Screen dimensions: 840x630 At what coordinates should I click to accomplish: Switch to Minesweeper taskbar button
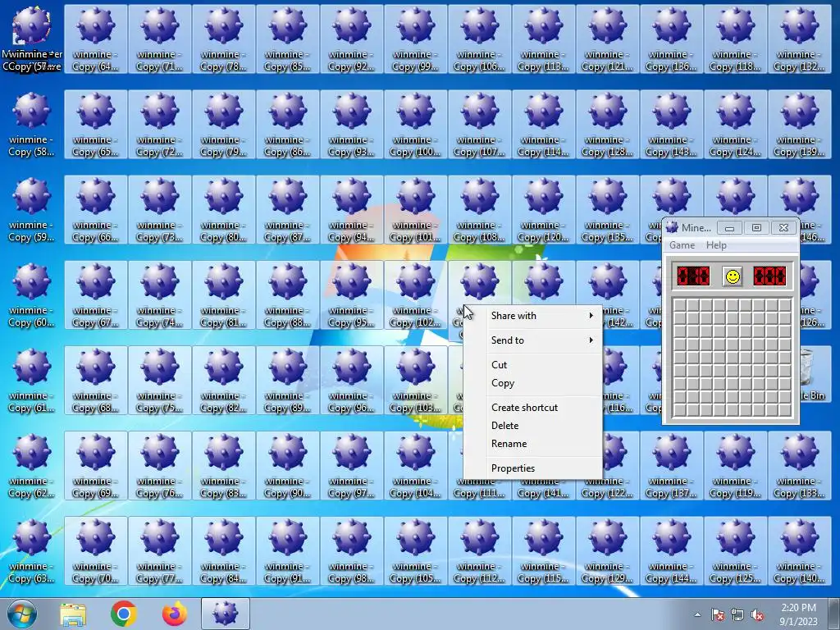point(226,614)
